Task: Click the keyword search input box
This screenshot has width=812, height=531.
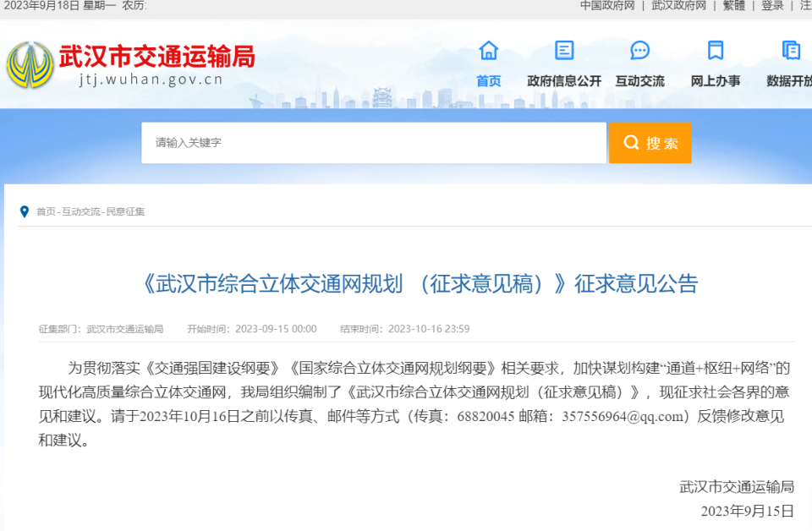Action: (372, 143)
